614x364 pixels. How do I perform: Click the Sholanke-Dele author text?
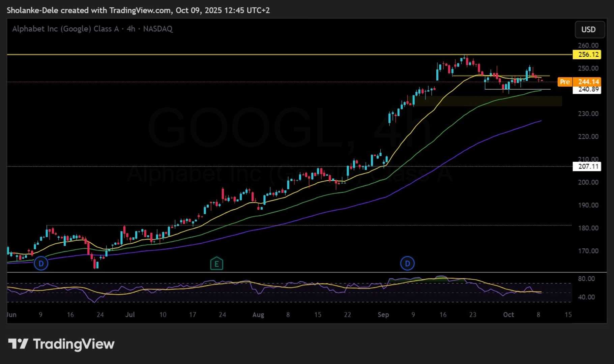(33, 10)
